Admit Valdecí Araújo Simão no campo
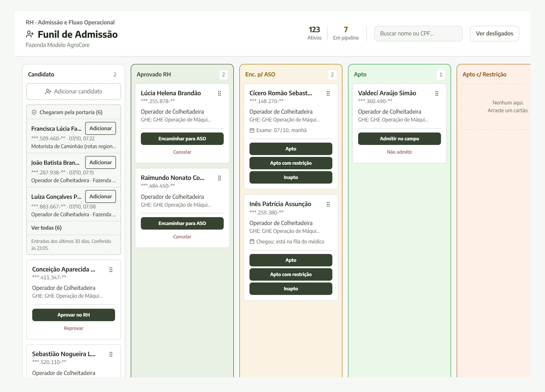Viewport: 545px width, 392px height. point(399,138)
